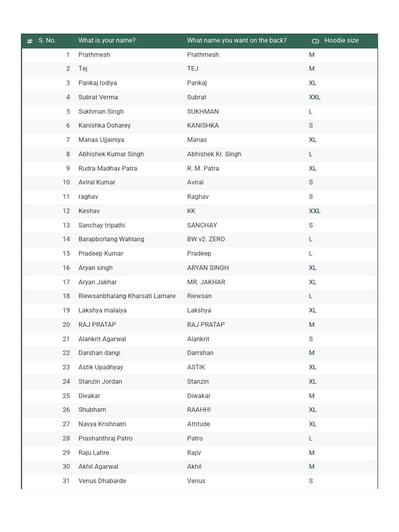Viewport: 399px width, 532px height.
Task: Select the 'Abhishek Kr. Singh' back-name cell
Action: [x=214, y=154]
